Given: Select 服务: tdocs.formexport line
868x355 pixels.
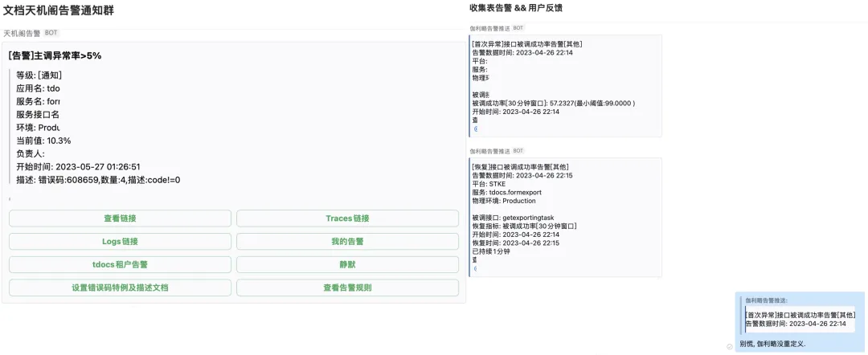Looking at the screenshot, I should pos(507,193).
